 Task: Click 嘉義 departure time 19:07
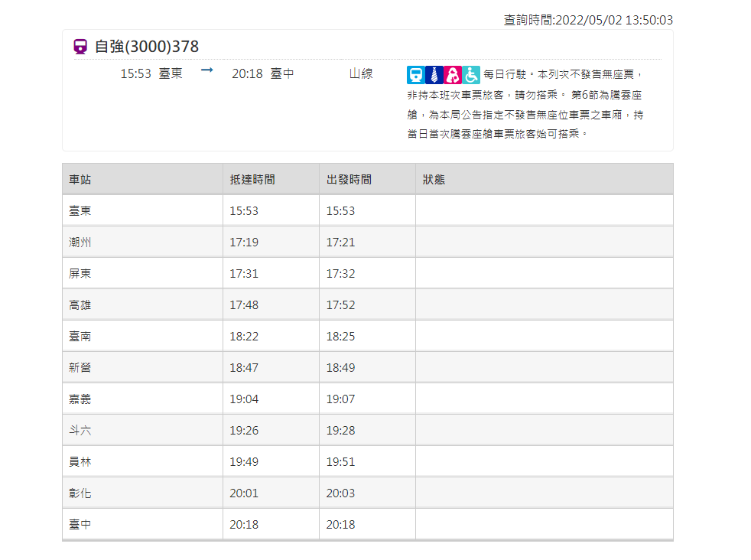click(x=340, y=399)
